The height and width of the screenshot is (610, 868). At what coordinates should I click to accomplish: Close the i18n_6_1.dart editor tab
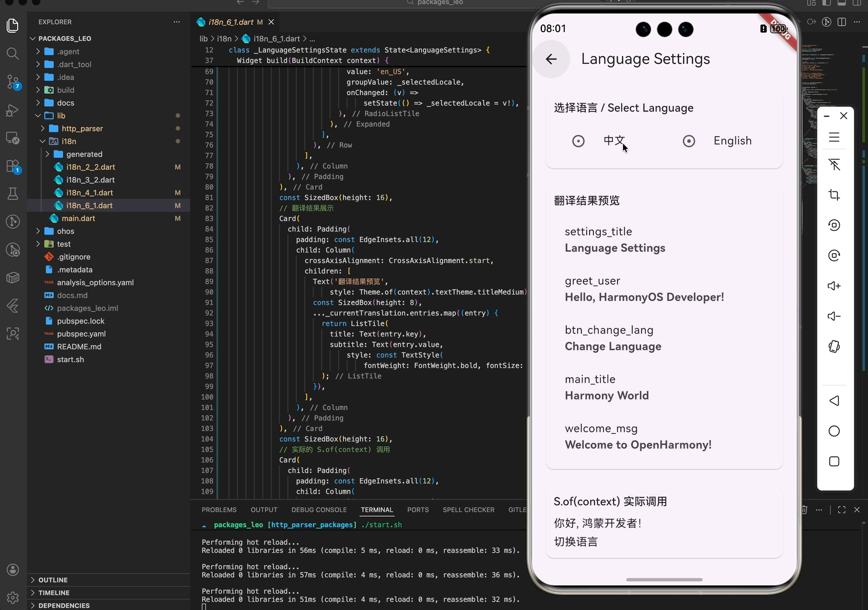[x=271, y=22]
